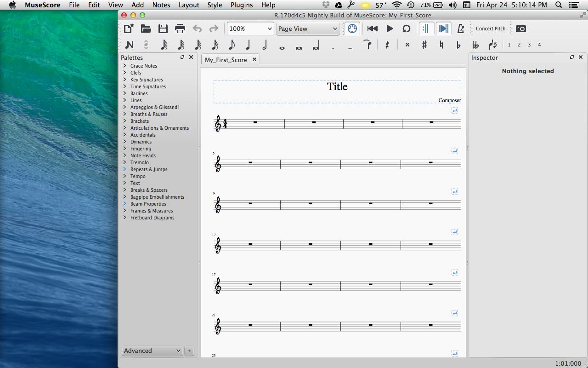Open the File menu
588x368 pixels.
click(74, 5)
